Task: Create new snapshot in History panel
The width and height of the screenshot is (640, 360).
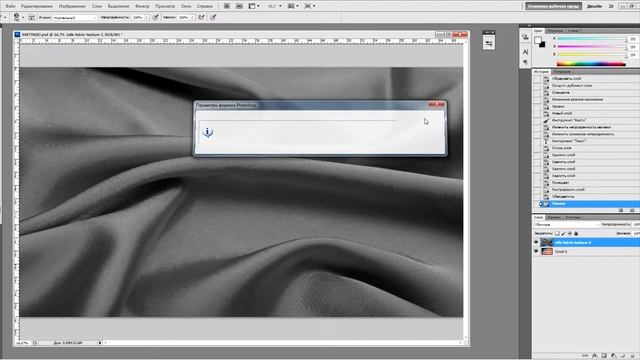Action: (x=621, y=210)
